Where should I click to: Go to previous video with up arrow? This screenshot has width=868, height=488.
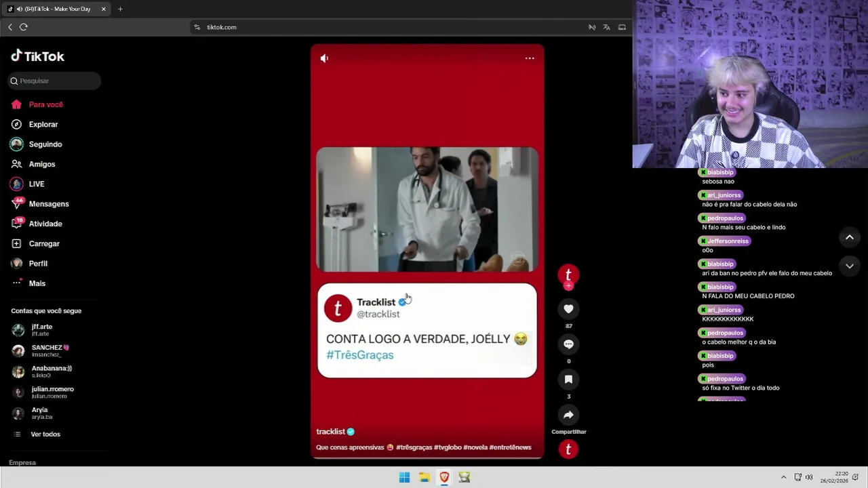(849, 237)
